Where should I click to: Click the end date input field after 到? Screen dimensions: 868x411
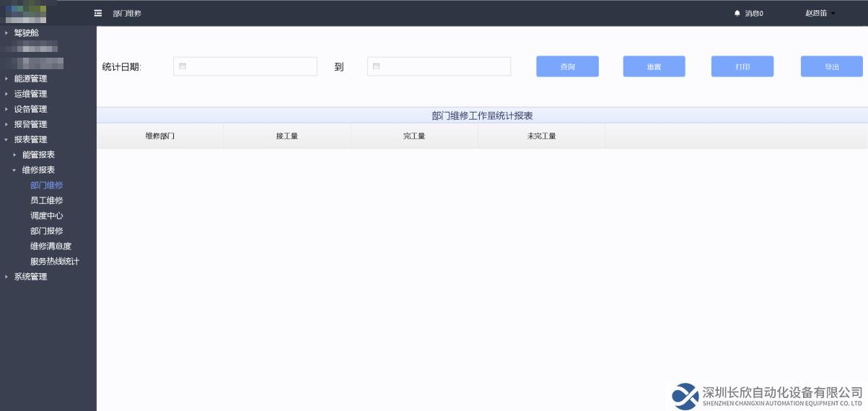click(439, 66)
